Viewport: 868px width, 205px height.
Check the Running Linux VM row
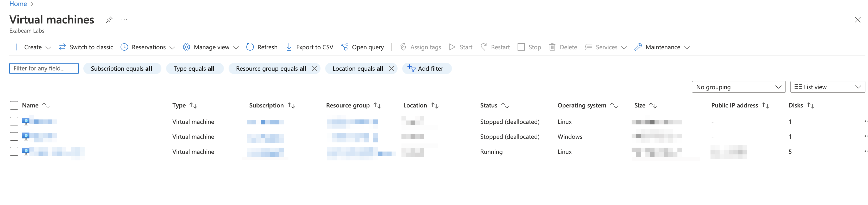pyautogui.click(x=14, y=152)
